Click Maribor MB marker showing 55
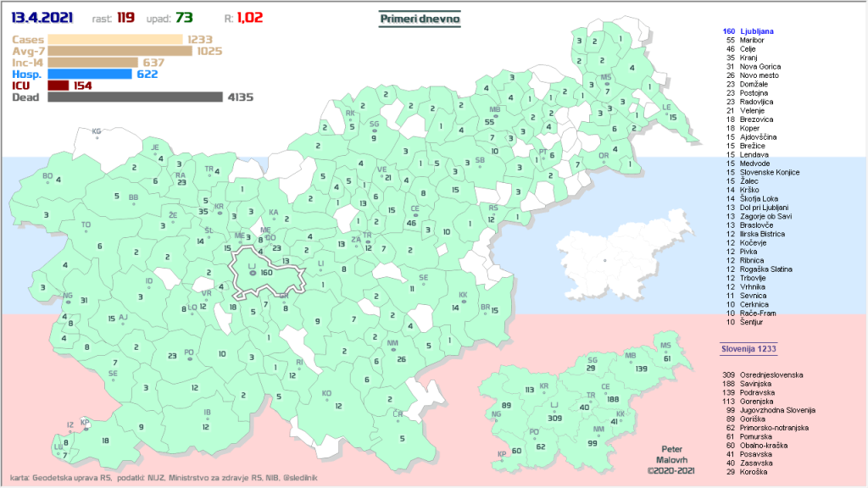 click(495, 115)
